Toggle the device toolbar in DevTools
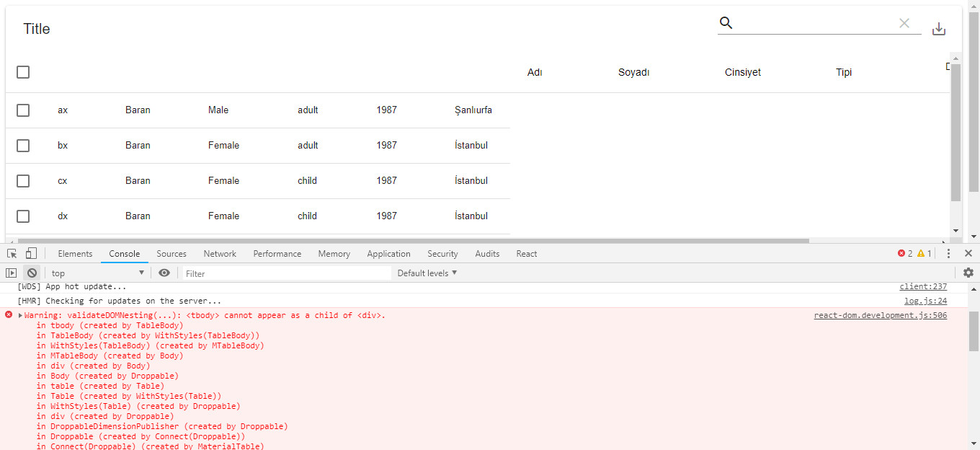The height and width of the screenshot is (450, 980). tap(30, 253)
